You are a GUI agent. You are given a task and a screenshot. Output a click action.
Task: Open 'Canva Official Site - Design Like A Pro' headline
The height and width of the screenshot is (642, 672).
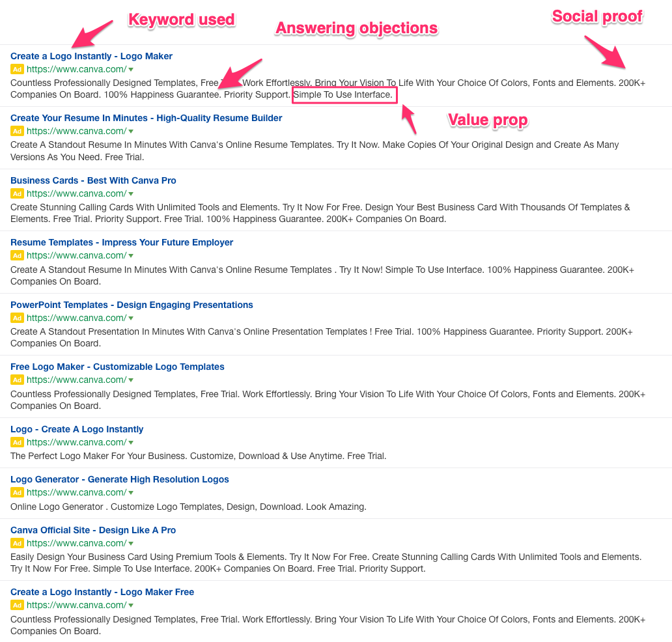click(x=93, y=530)
